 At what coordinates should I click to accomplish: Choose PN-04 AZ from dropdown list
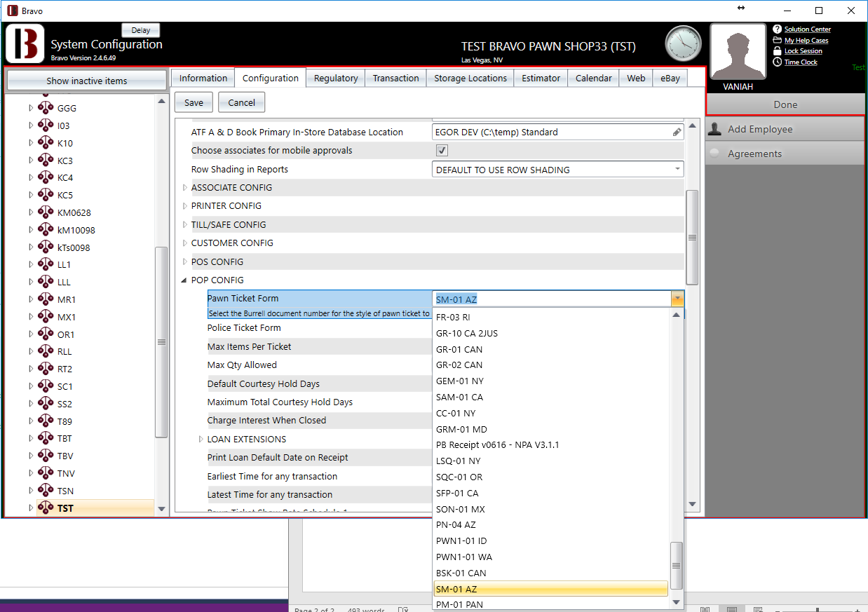tap(456, 525)
